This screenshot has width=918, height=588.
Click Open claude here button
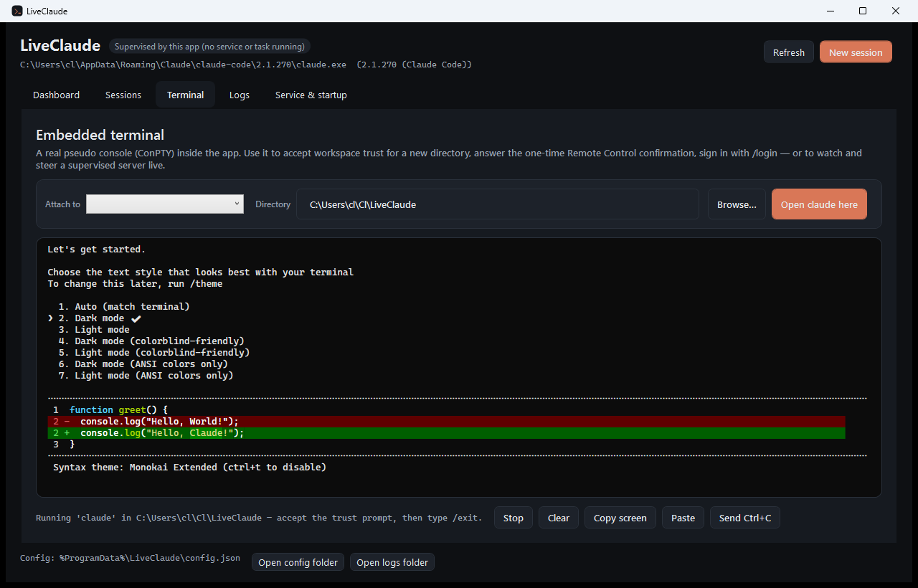[819, 204]
